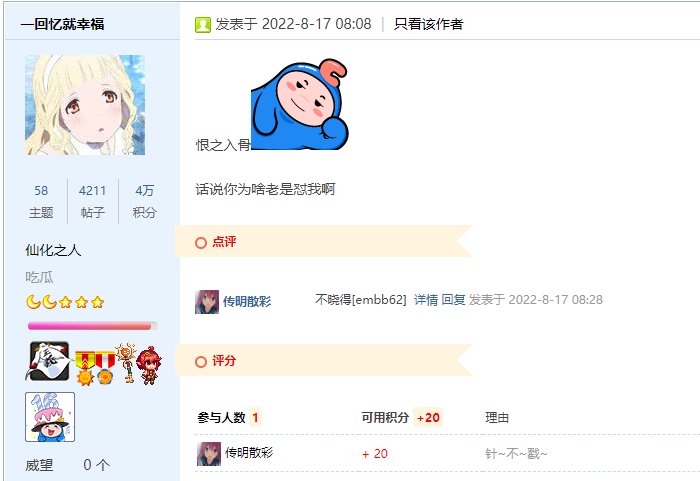Click 详情 on the comment

pos(426,300)
